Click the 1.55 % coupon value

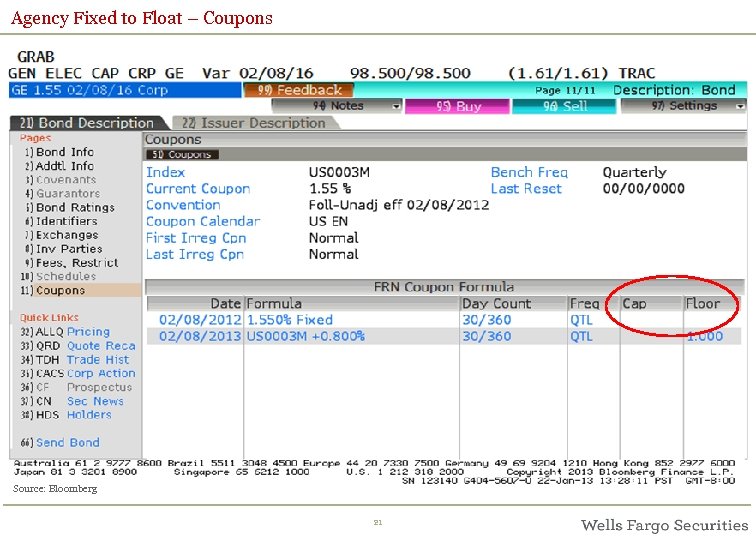tap(330, 189)
